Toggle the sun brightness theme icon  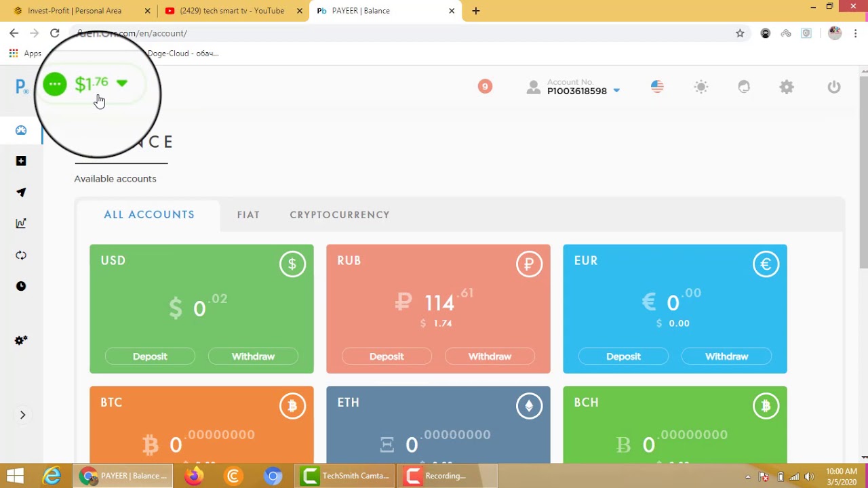(x=701, y=87)
